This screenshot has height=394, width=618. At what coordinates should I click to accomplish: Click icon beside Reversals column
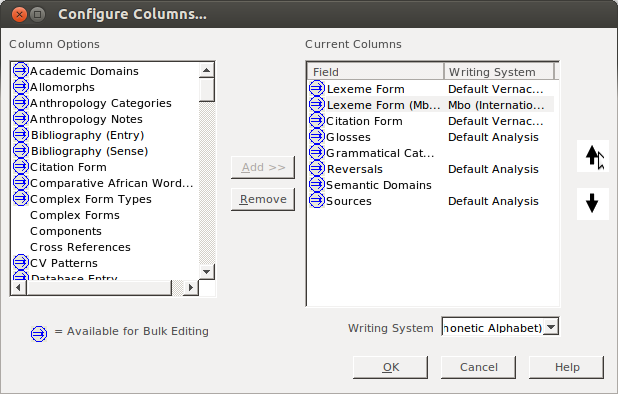click(x=316, y=168)
